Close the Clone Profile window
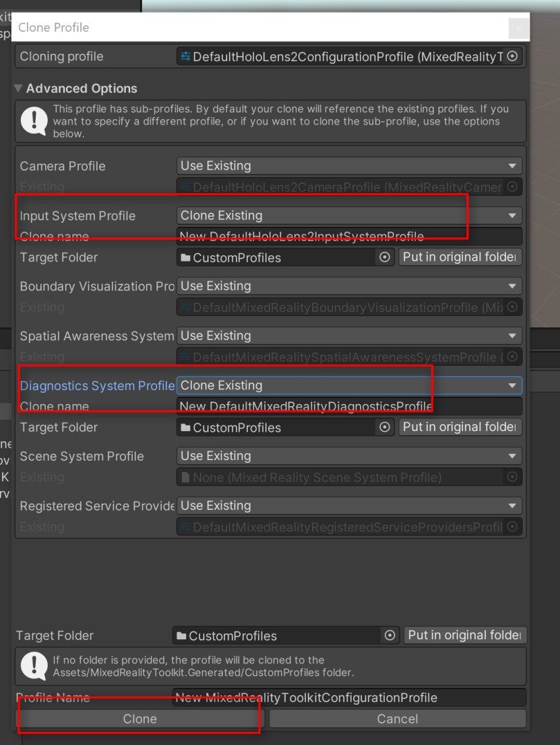Screen dimensions: 560x745 (x=519, y=28)
